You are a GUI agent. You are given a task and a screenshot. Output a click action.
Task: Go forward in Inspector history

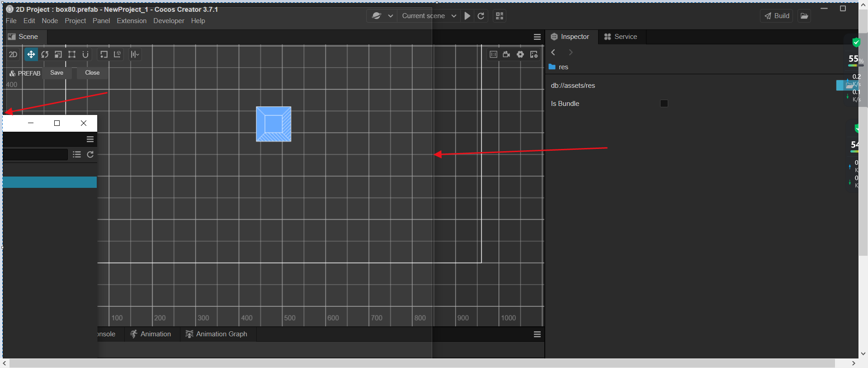tap(571, 53)
